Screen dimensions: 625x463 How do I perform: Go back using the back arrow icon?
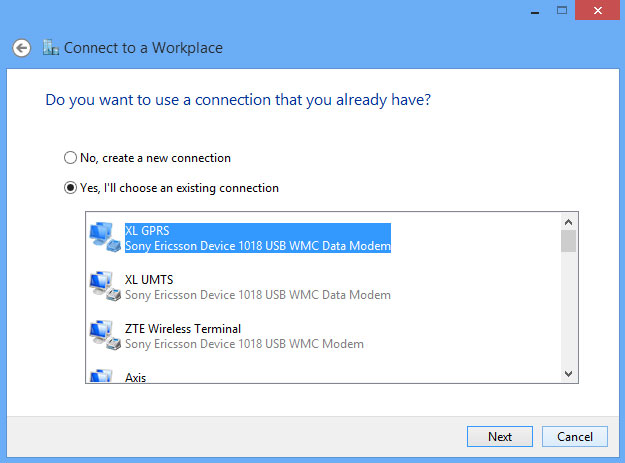pos(22,48)
